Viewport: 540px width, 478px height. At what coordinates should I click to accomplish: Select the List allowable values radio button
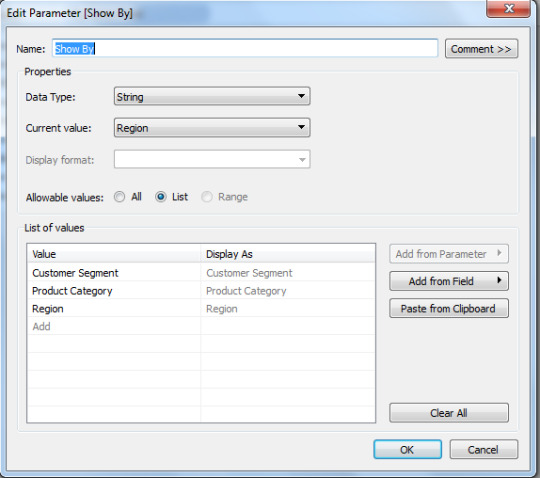tap(160, 197)
